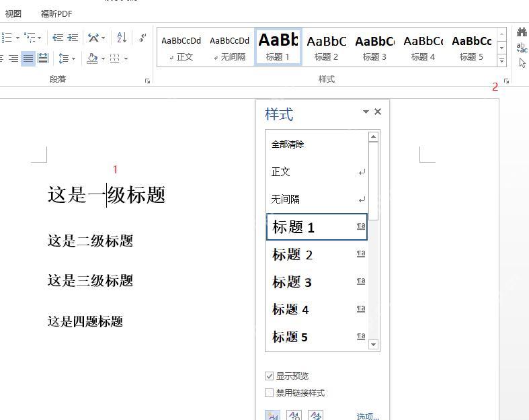Image resolution: width=529 pixels, height=420 pixels.
Task: Select 标题 1 in the styles pane
Action: click(317, 226)
